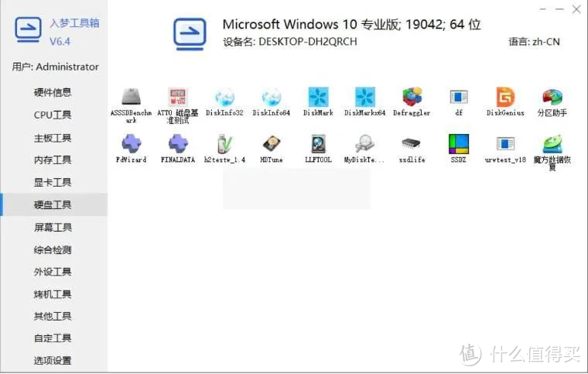Screen dimensions: 588x374
Task: Launch FdWizard tool
Action: tap(131, 149)
